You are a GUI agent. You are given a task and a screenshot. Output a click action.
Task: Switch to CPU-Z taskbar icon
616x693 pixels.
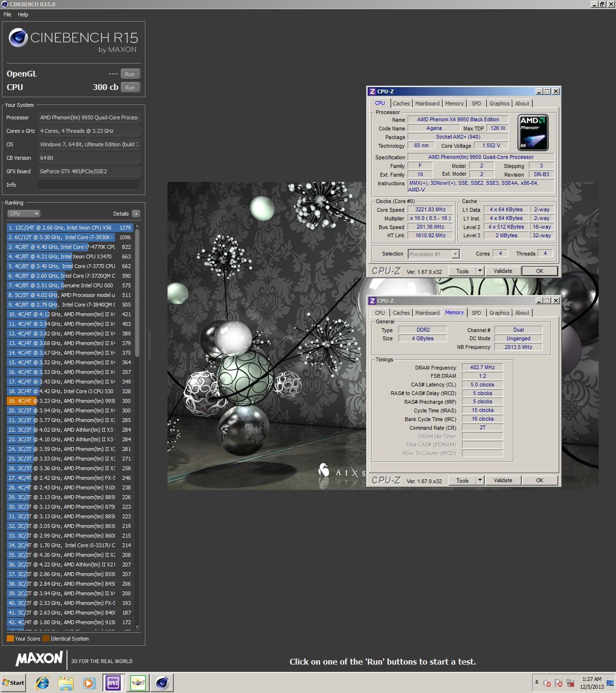pyautogui.click(x=113, y=682)
